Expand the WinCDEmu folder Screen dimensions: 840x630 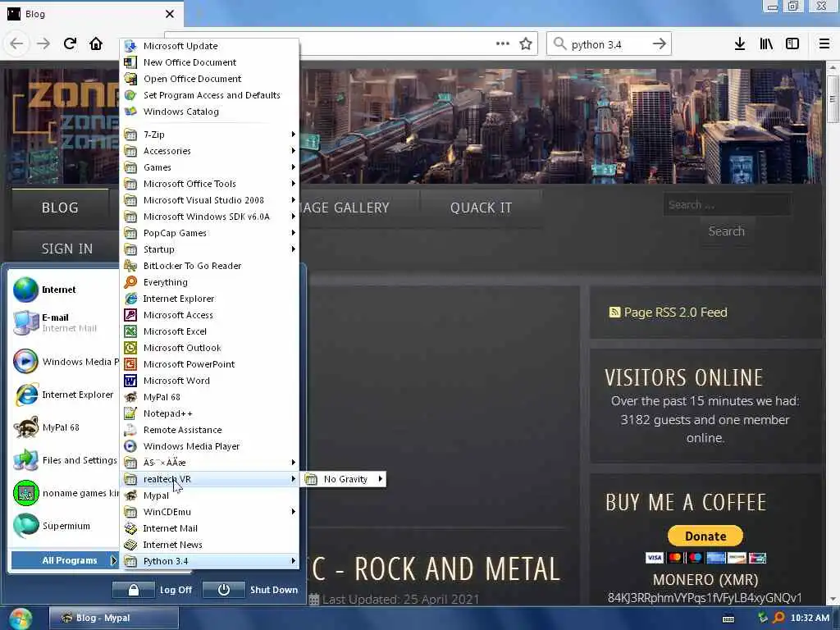pos(210,512)
